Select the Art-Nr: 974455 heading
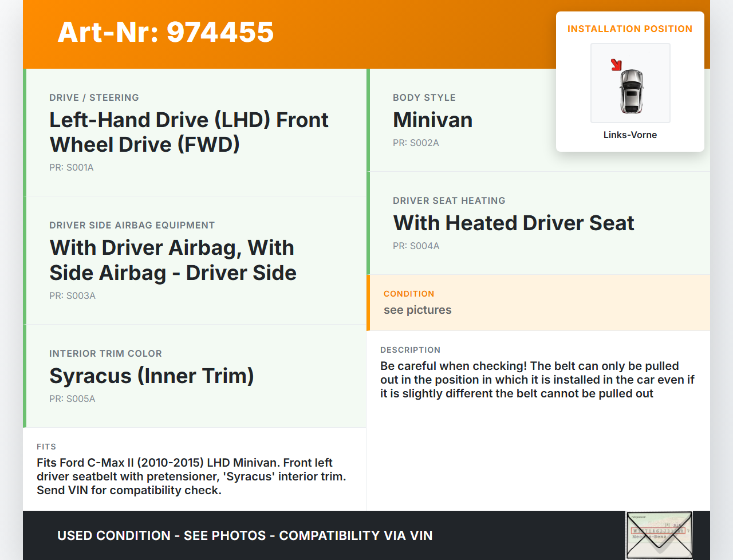Image resolution: width=733 pixels, height=560 pixels. pos(165,32)
